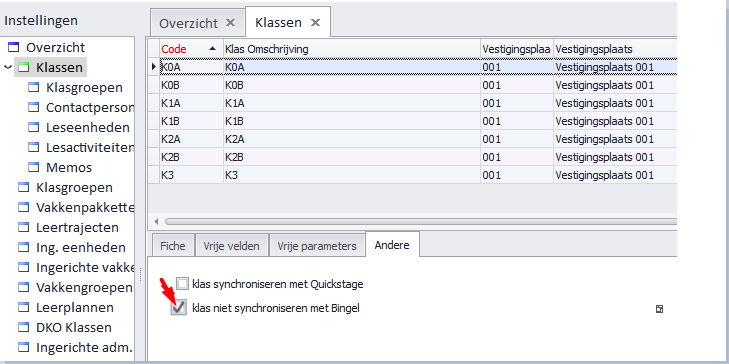Click the Ing. eenheden tree icon
The width and height of the screenshot is (729, 364).
tap(23, 247)
